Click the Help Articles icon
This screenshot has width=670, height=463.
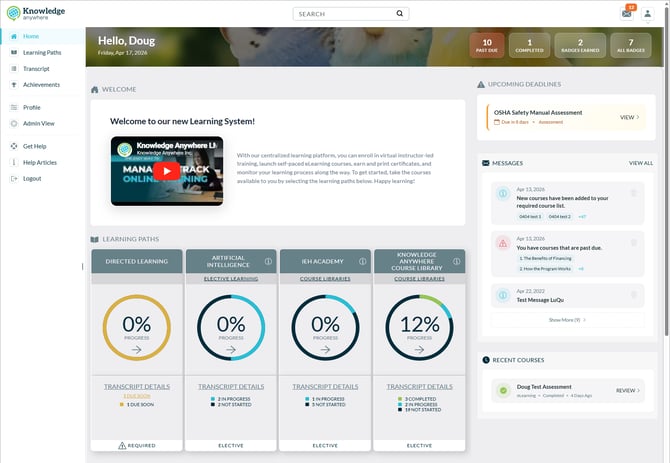click(14, 162)
